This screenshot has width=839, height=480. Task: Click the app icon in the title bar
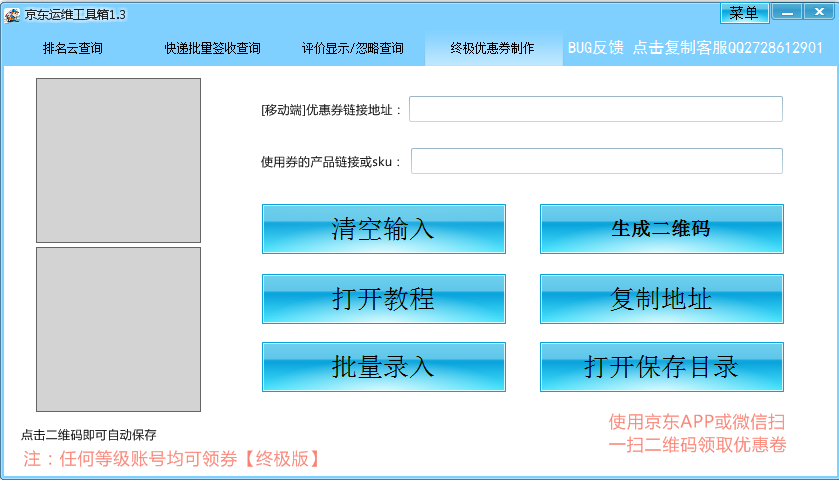pos(12,14)
